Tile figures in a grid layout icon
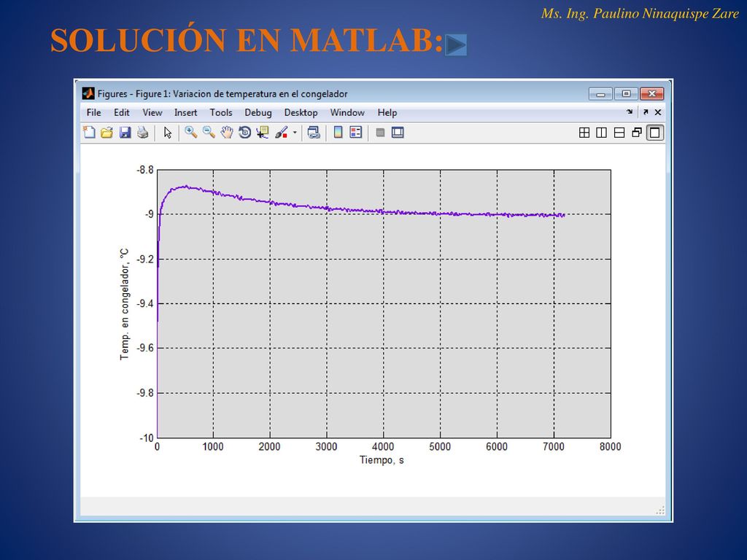Viewport: 747px width, 560px height. coord(584,133)
